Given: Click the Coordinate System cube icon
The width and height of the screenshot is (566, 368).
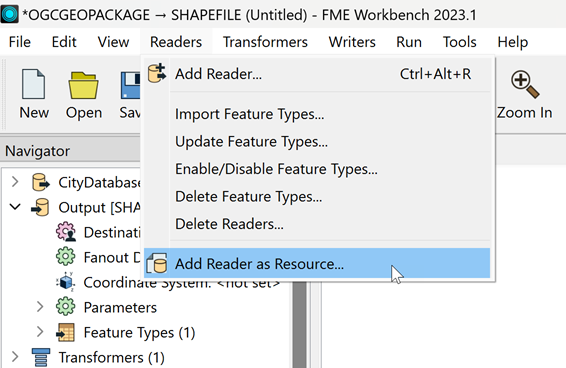Looking at the screenshot, I should [66, 282].
